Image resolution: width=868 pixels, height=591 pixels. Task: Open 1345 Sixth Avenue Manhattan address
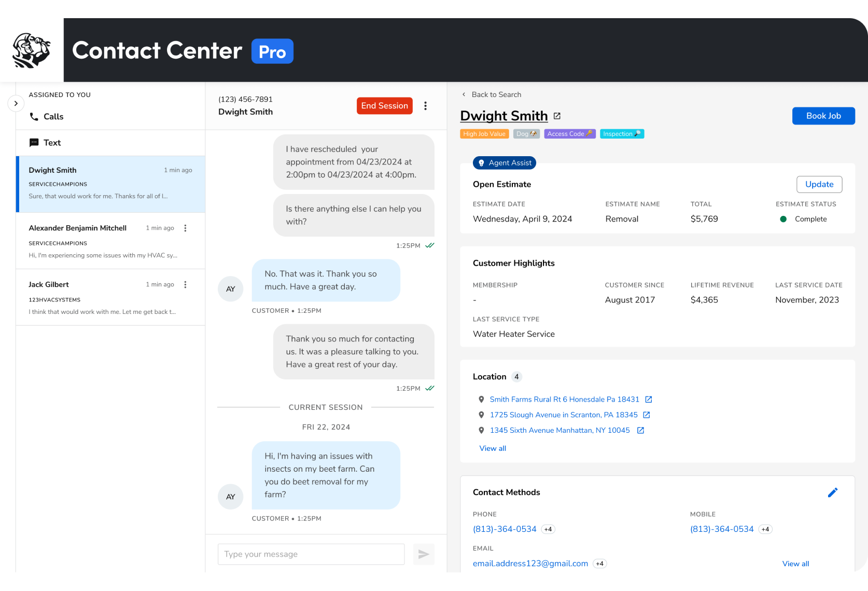point(560,431)
